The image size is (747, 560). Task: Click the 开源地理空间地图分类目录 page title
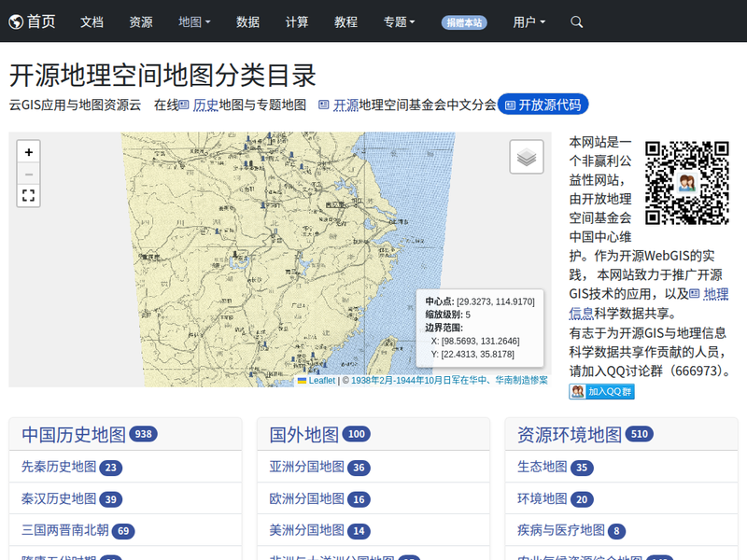coord(162,76)
